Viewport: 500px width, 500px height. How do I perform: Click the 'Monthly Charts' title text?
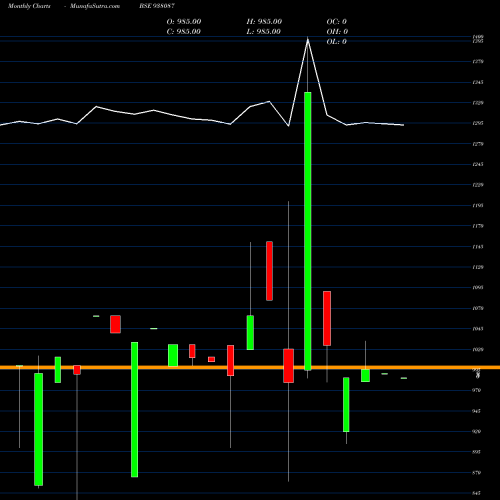tap(29, 6)
